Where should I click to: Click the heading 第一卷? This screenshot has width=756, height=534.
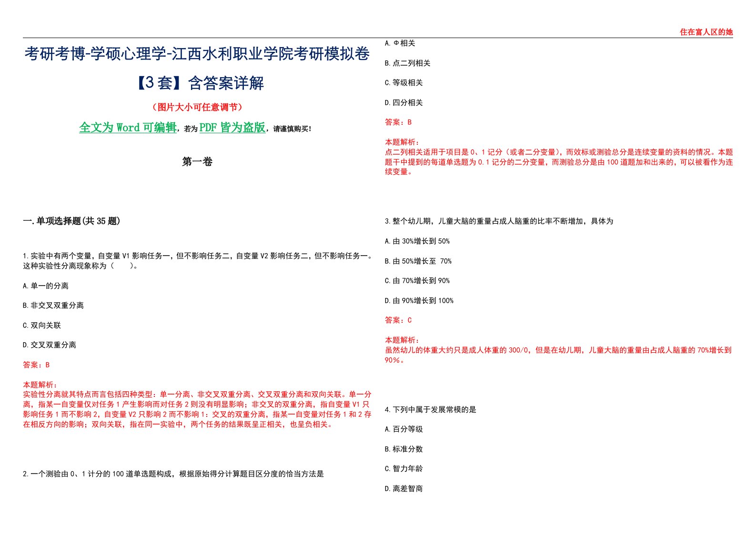point(197,162)
